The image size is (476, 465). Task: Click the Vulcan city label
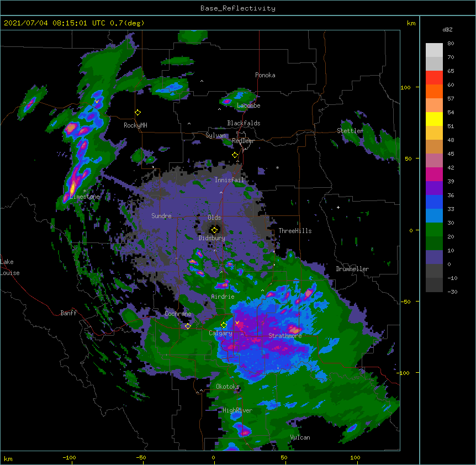[x=300, y=437]
